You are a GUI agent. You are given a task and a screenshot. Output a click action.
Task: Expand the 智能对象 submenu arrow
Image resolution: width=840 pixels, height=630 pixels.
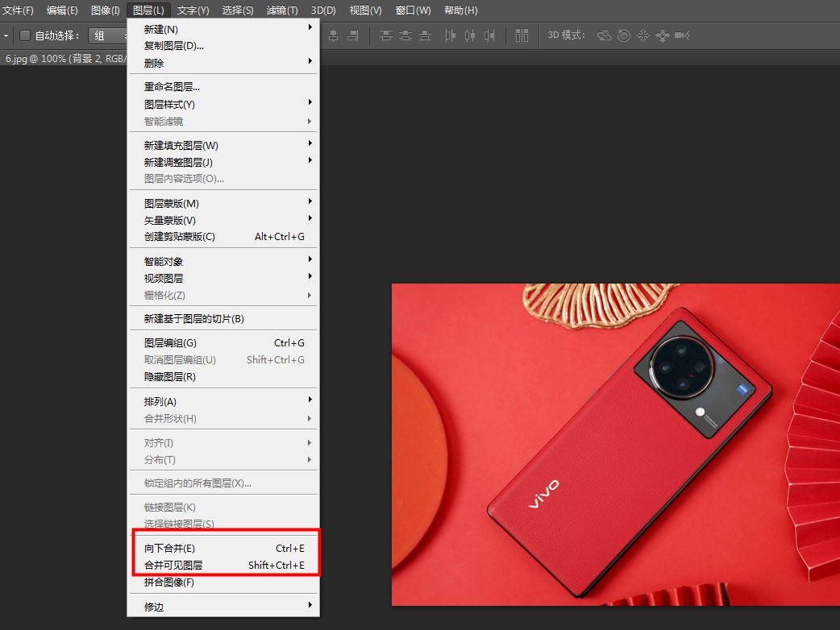coord(310,259)
